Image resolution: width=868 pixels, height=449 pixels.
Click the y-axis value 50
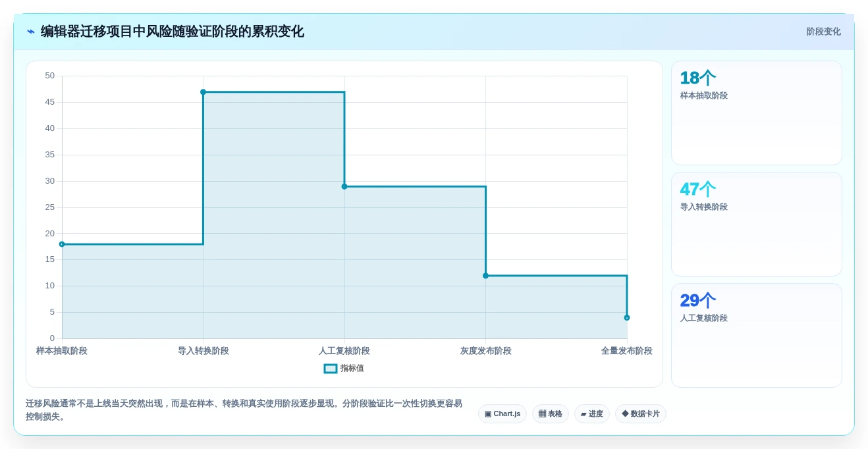[x=50, y=76]
